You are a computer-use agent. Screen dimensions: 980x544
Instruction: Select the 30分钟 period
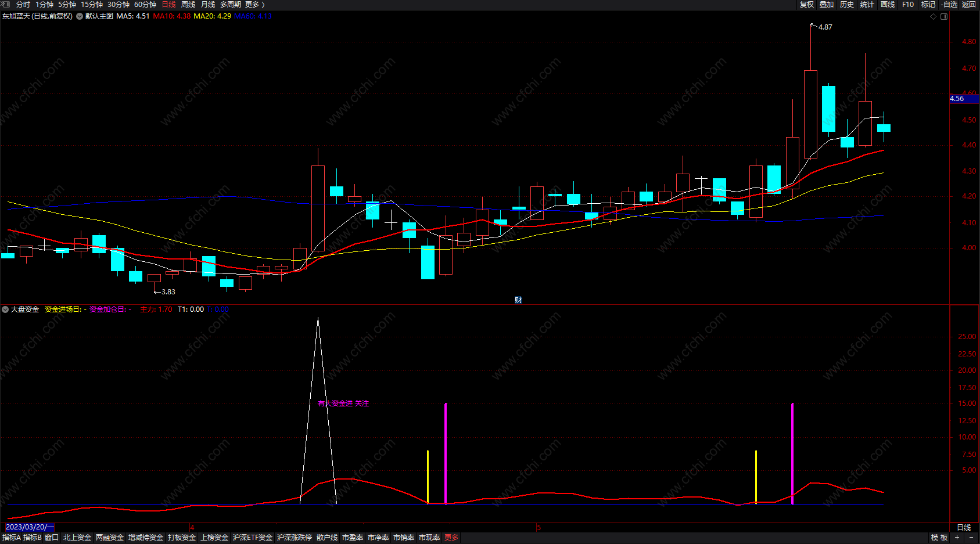pyautogui.click(x=118, y=5)
